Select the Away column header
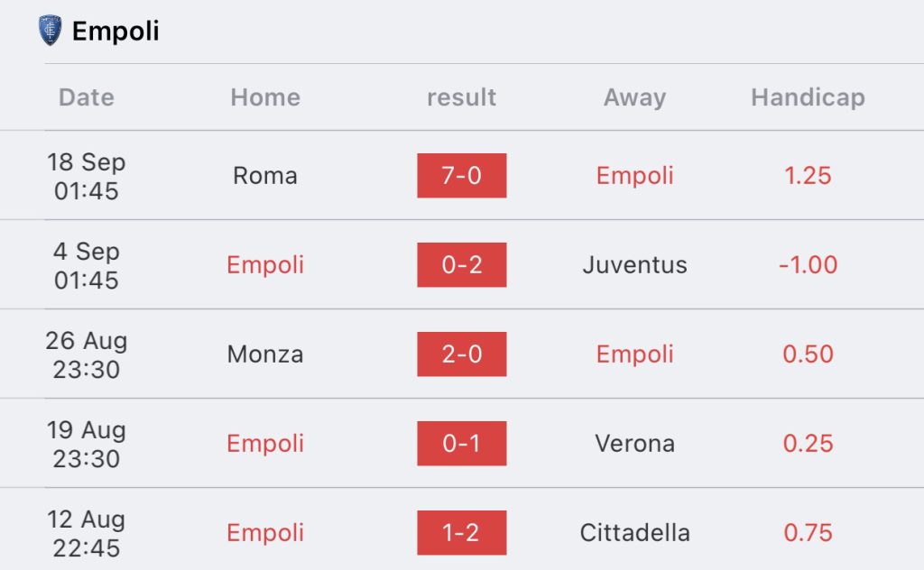924x570 pixels. tap(634, 97)
